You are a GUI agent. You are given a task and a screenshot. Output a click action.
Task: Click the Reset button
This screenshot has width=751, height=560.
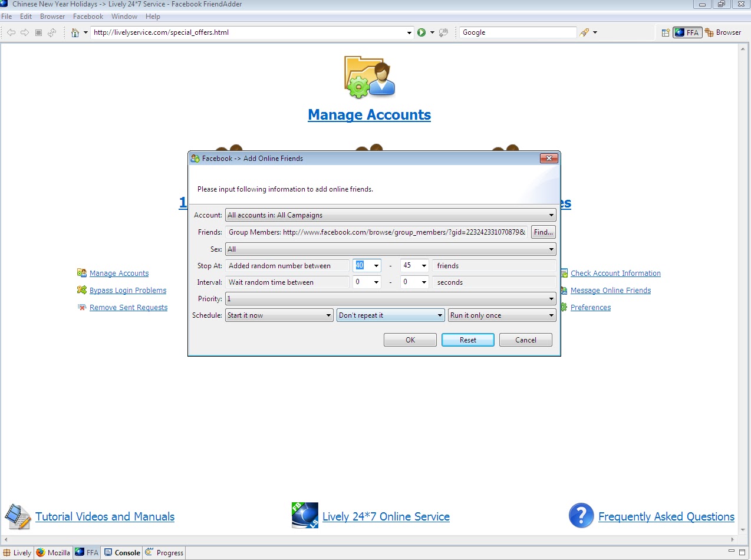468,340
